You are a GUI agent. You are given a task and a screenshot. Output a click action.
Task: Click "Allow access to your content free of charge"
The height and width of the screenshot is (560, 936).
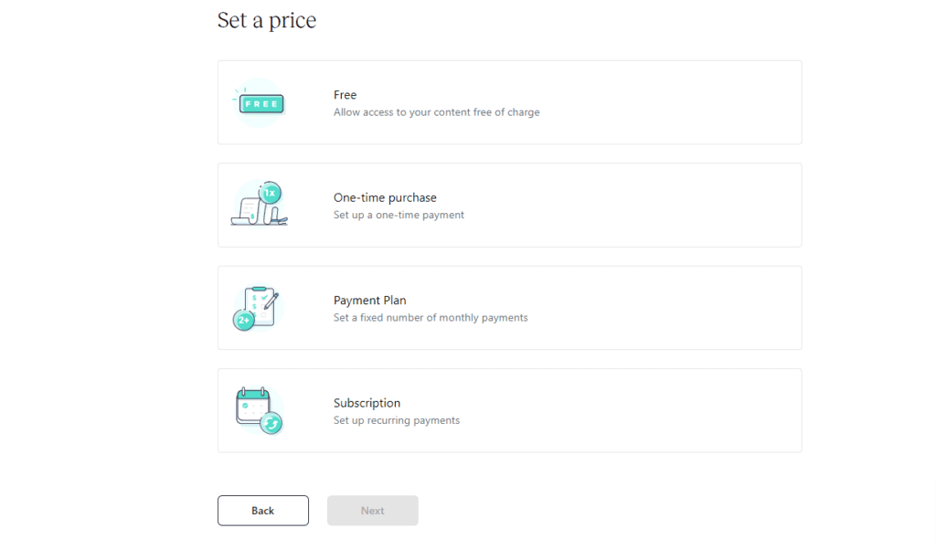tap(436, 112)
